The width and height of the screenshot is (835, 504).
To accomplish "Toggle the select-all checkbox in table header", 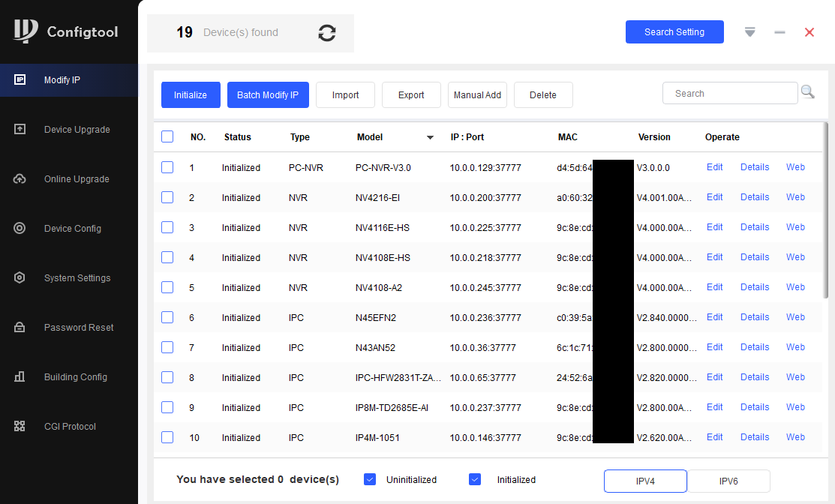I will tap(167, 136).
